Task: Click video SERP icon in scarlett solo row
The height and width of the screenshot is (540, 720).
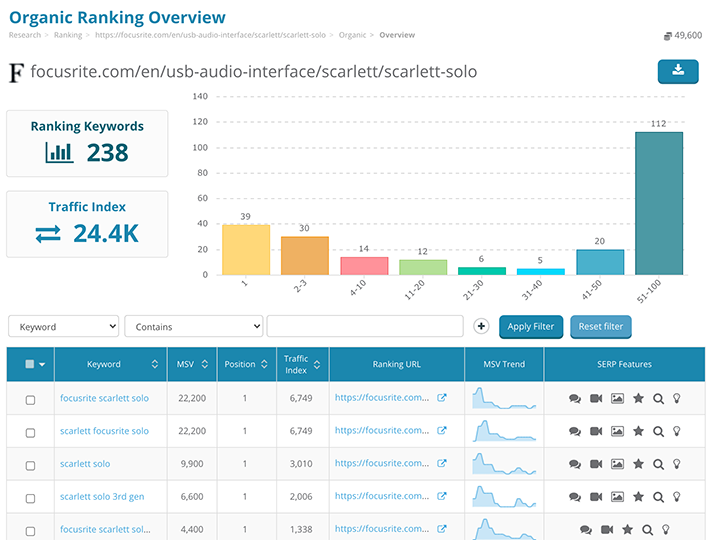Action: (596, 464)
